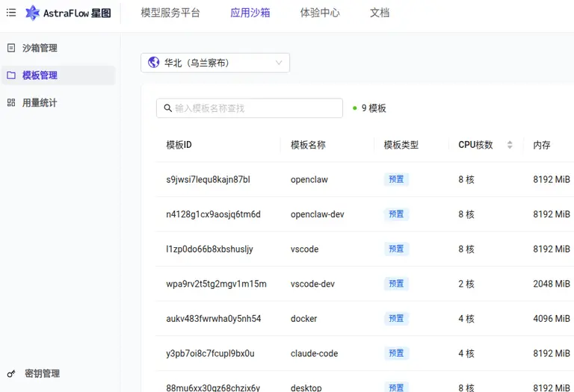
Task: Sort by CPU核数 arrows icon
Action: click(510, 145)
